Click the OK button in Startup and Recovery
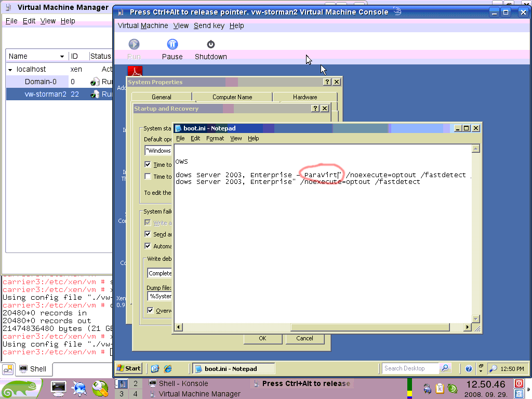532x399 pixels. pyautogui.click(x=262, y=338)
